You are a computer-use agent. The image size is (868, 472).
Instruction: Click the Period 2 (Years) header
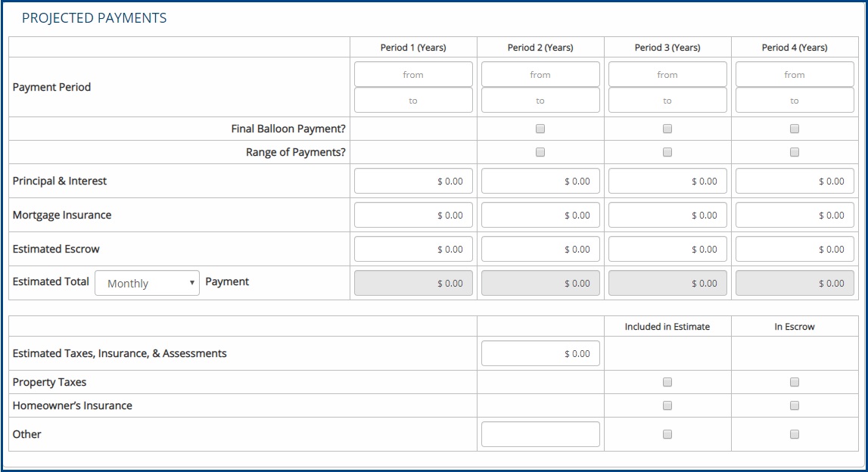(x=540, y=48)
